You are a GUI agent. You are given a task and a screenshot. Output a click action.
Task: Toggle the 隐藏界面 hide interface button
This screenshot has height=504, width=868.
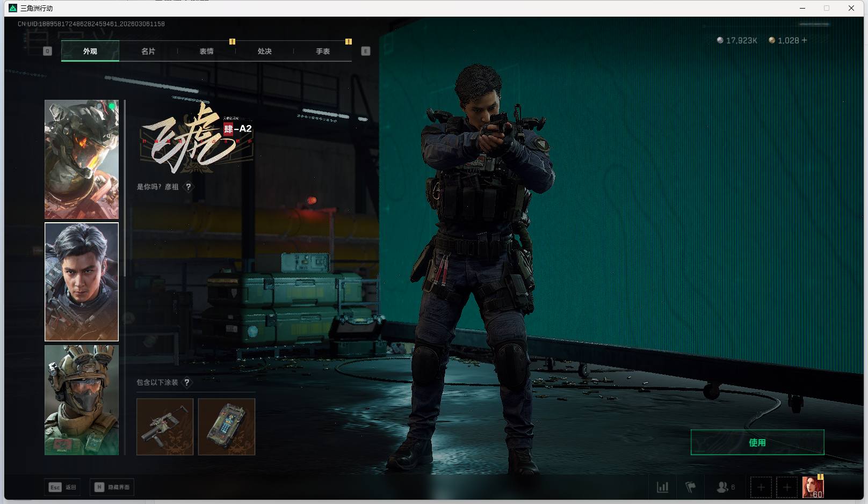coord(112,487)
